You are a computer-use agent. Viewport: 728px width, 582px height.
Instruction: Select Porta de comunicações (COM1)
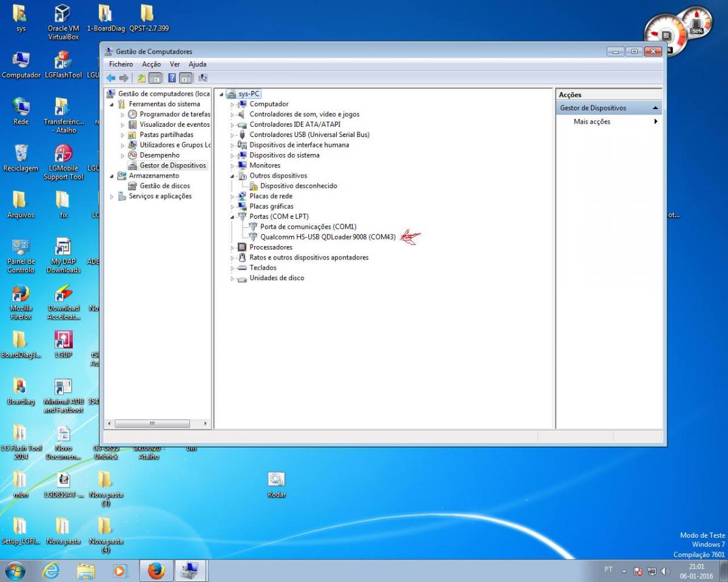tap(308, 227)
